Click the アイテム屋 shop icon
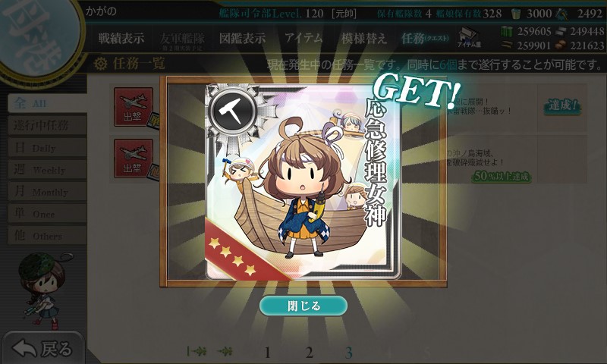Viewport: 607px width, 364px height. pos(469,38)
